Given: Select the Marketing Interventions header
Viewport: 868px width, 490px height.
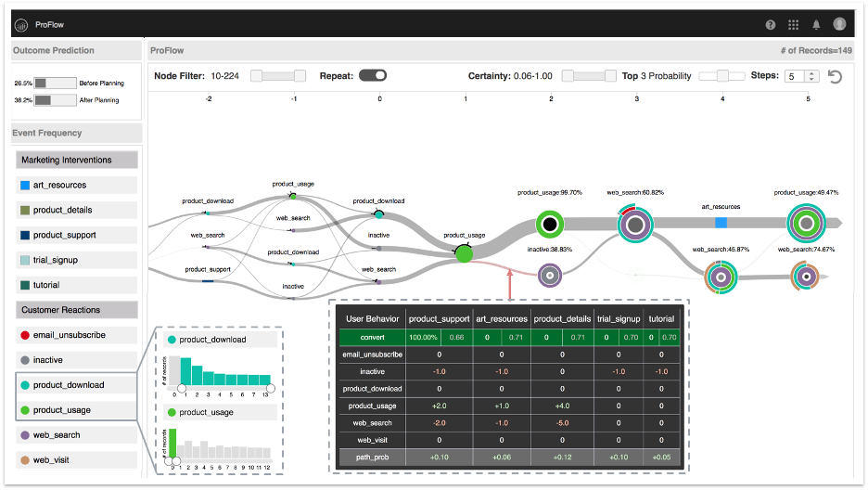Looking at the screenshot, I should coord(78,160).
